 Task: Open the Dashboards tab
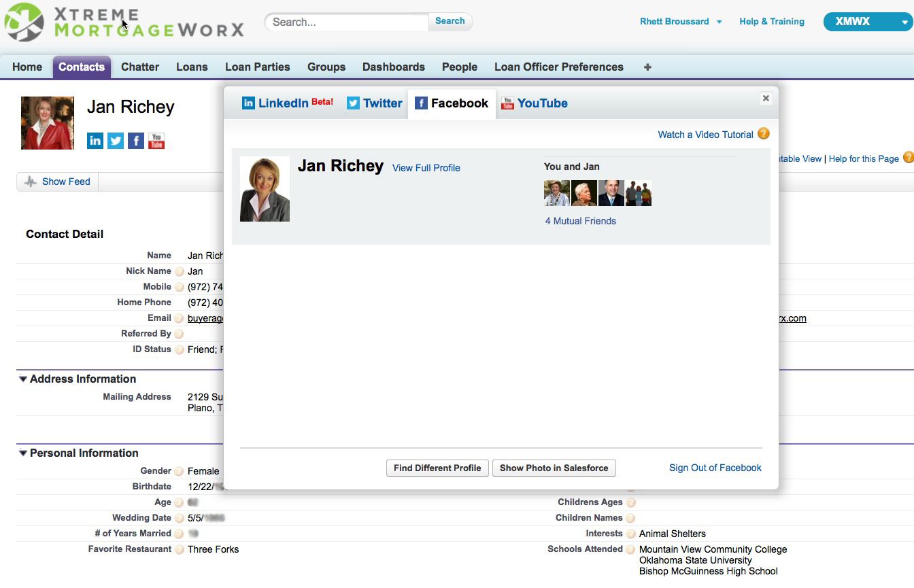coord(394,67)
